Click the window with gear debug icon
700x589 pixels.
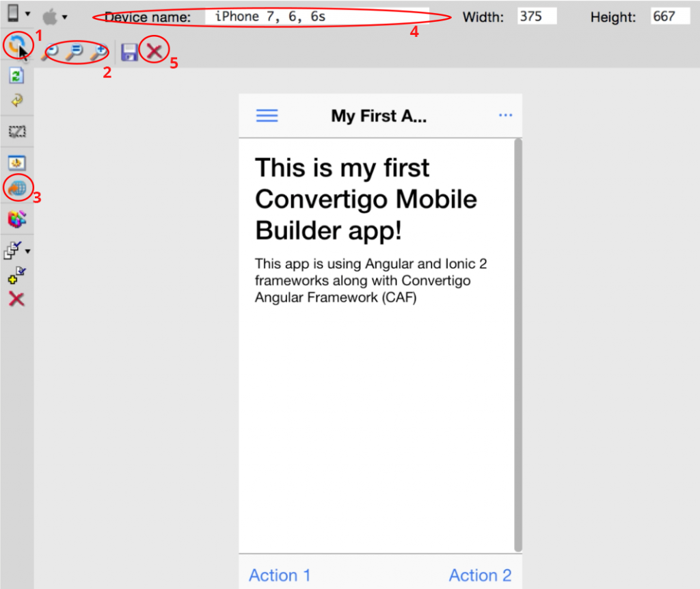(x=17, y=163)
